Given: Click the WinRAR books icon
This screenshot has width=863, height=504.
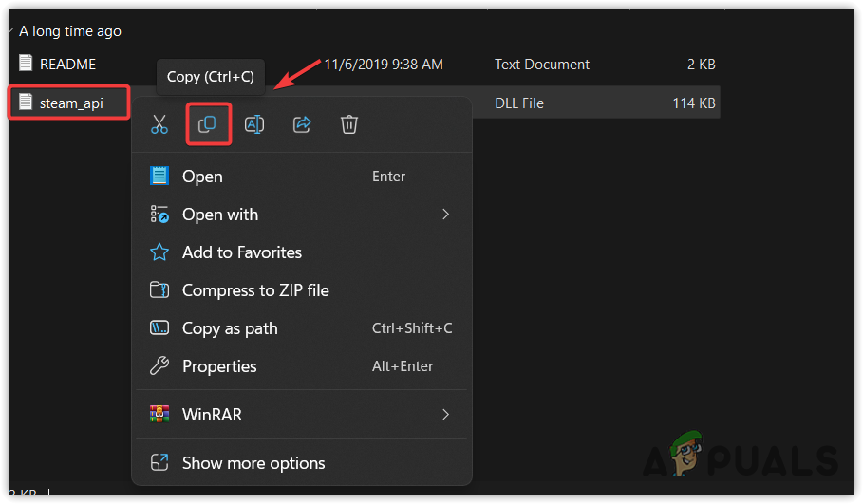Looking at the screenshot, I should click(159, 414).
